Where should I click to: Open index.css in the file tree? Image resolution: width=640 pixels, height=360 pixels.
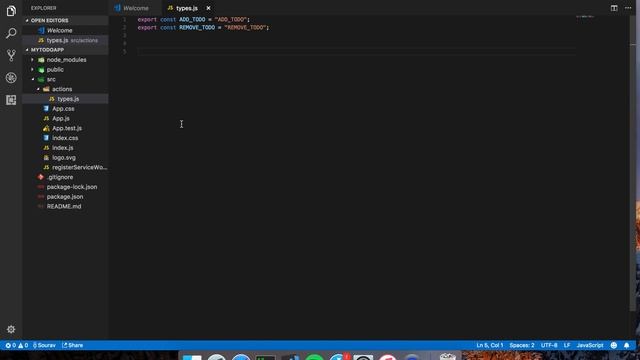tap(65, 138)
